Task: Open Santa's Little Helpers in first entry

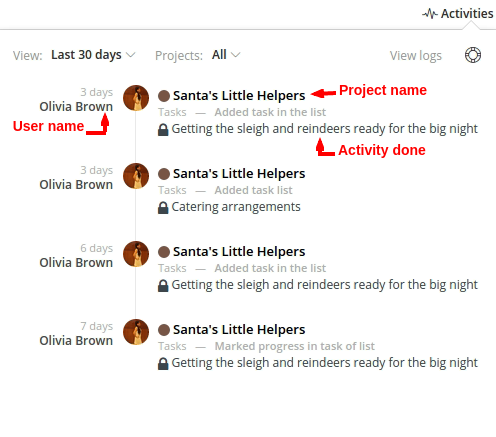Action: point(239,96)
